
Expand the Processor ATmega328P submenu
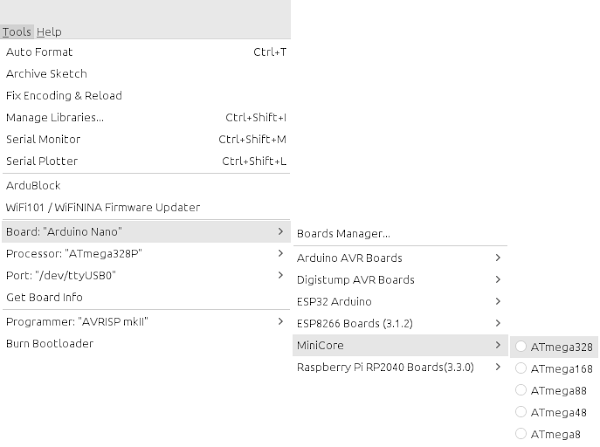[146, 254]
